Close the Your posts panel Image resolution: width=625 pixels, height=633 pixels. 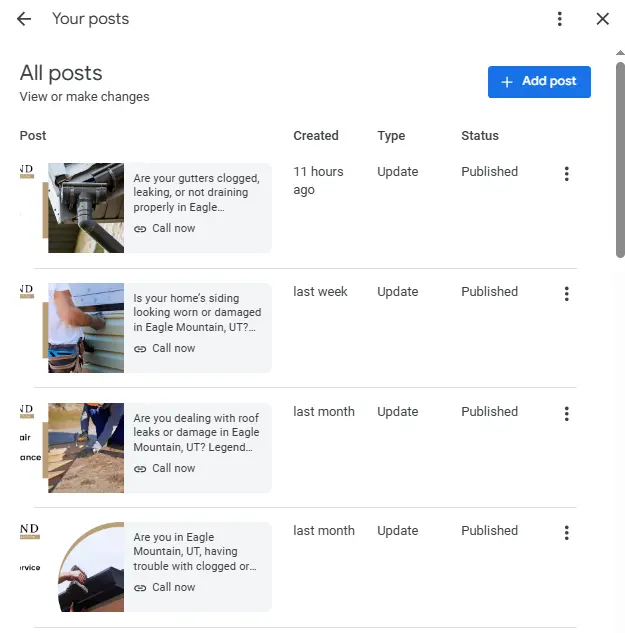(602, 19)
